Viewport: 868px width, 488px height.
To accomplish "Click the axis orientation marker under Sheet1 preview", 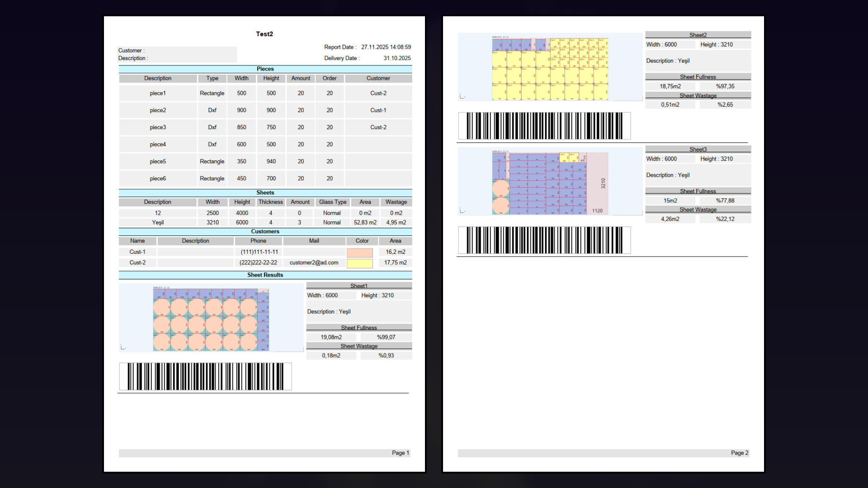I will click(123, 347).
